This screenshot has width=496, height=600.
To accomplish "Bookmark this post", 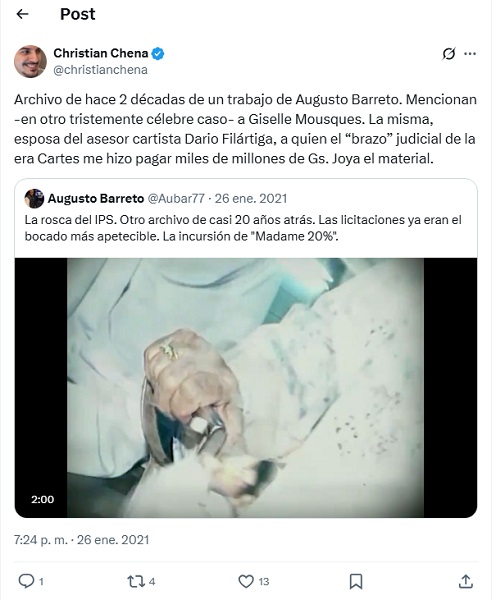I will click(x=356, y=582).
